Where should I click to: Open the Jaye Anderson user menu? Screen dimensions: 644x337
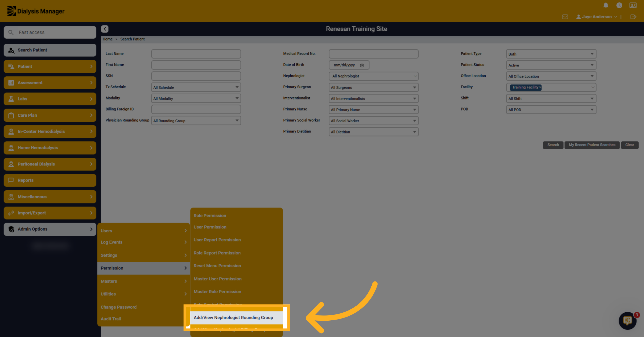click(x=596, y=17)
